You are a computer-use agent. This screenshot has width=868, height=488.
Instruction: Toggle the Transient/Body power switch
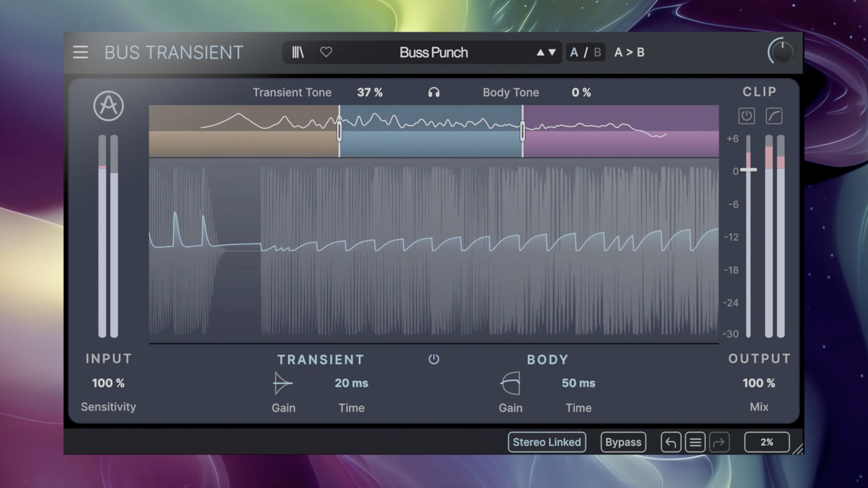coord(434,359)
